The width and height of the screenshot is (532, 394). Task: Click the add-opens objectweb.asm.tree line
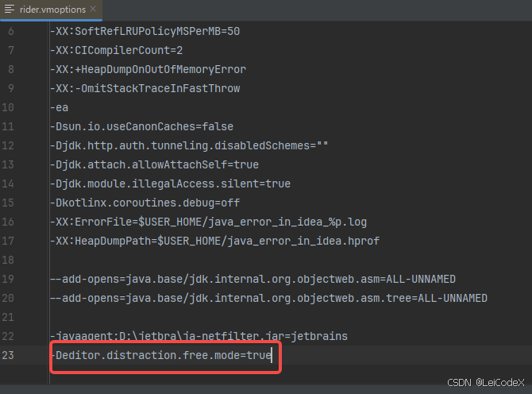268,298
